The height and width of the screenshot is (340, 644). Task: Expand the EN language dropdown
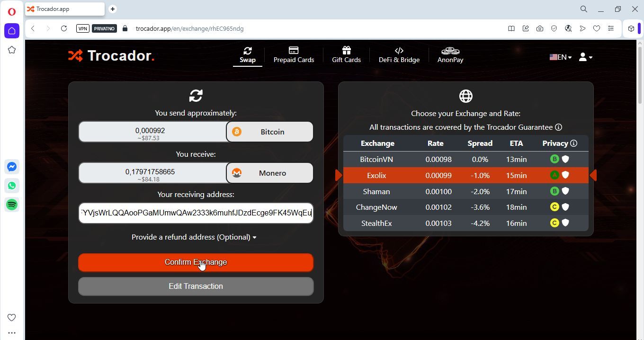point(561,57)
